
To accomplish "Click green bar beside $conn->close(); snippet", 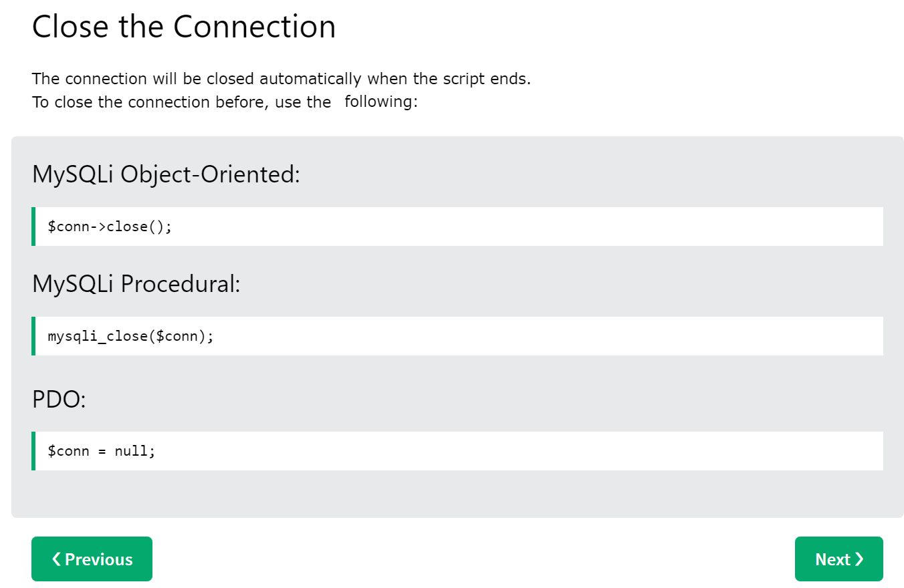I will [33, 227].
